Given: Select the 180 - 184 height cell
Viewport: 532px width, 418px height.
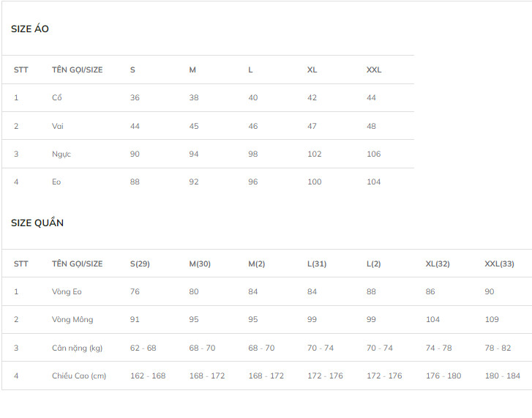Looking at the screenshot, I should [x=503, y=376].
